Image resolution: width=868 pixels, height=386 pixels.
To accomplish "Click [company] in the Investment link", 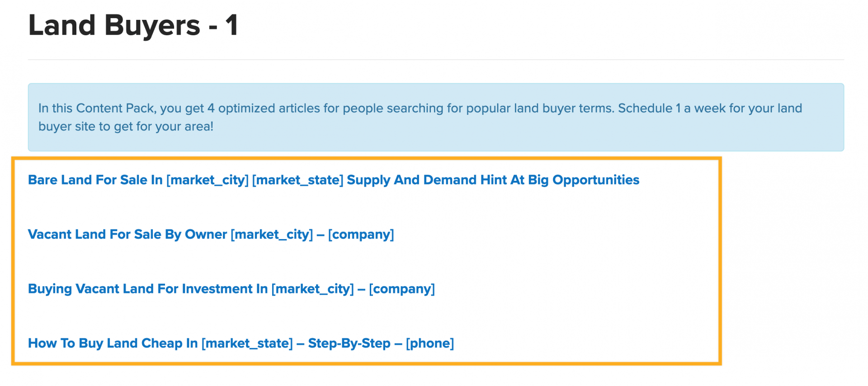I will pyautogui.click(x=401, y=289).
